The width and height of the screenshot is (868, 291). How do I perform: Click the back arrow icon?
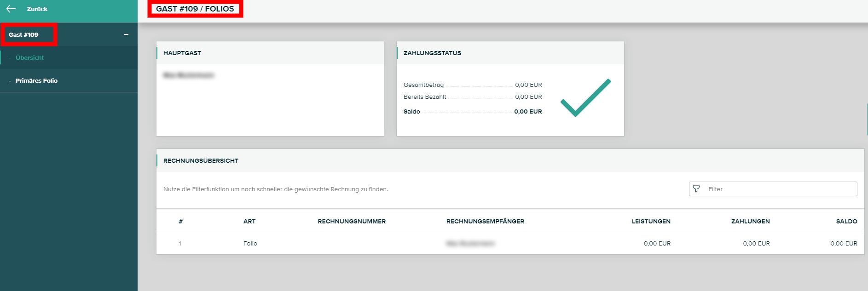point(11,9)
